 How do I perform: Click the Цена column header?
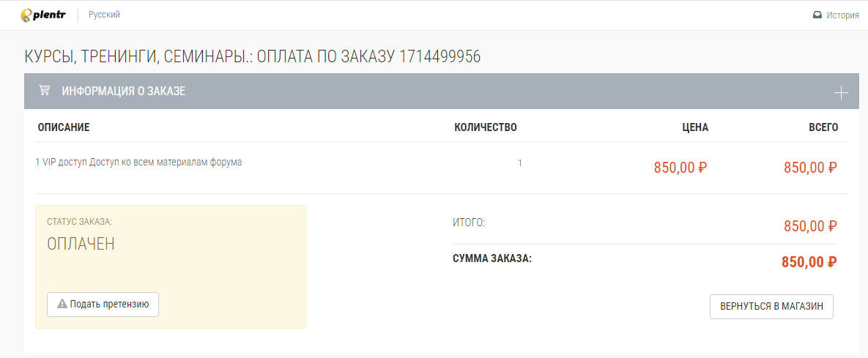(695, 128)
